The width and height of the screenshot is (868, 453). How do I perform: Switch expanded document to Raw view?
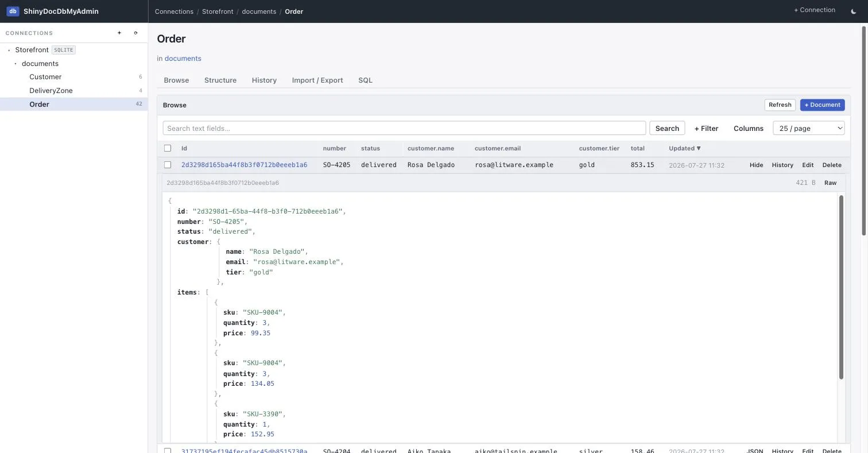pyautogui.click(x=830, y=183)
